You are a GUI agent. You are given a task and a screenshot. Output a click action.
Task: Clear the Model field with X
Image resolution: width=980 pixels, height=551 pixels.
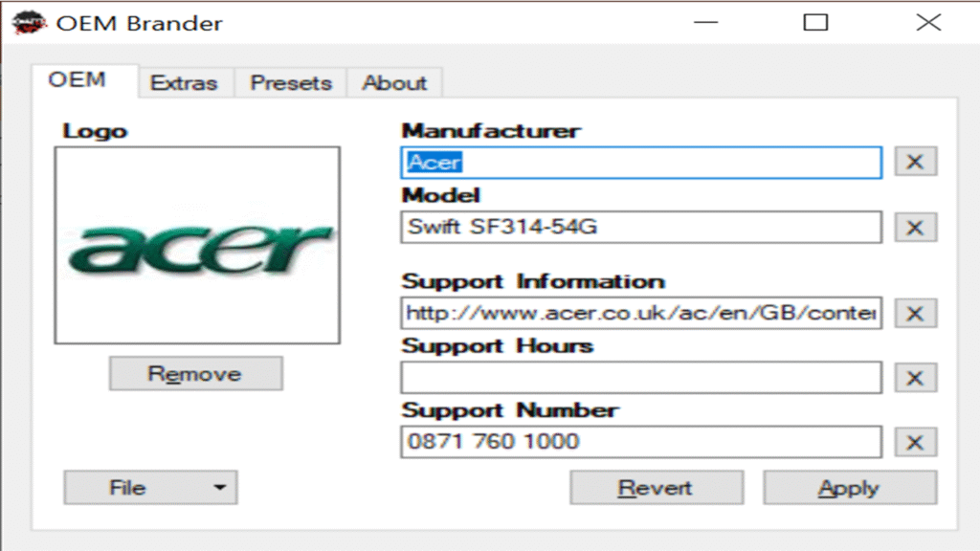tap(915, 228)
